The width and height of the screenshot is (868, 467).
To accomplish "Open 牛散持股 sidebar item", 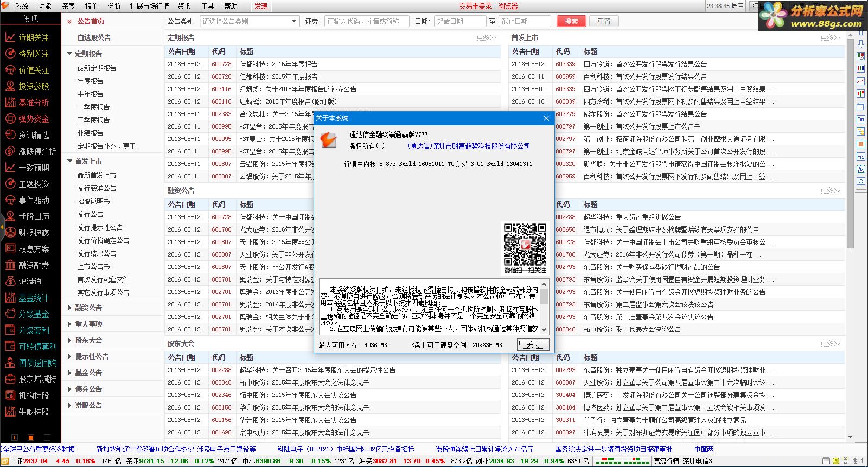I will pos(30,412).
